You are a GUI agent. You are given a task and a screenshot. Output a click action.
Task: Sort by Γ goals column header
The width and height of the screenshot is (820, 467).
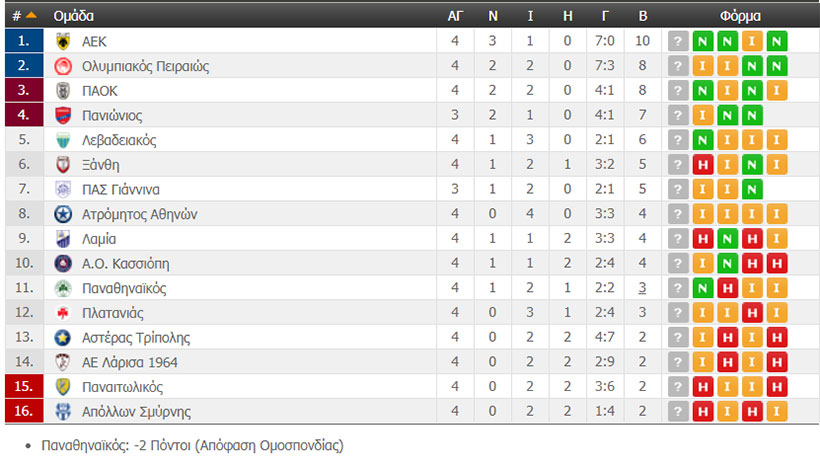606,16
